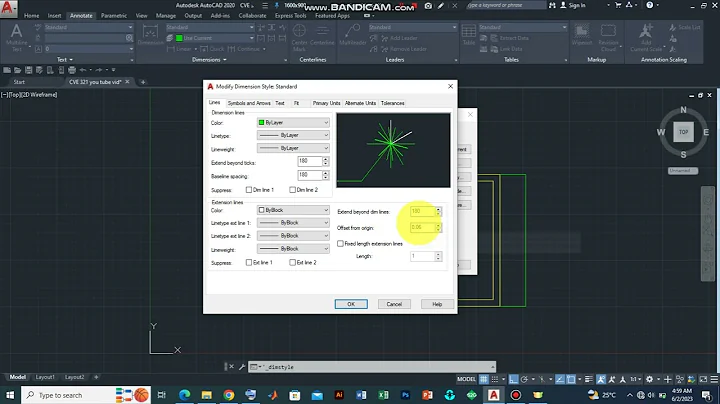720x404 pixels.
Task: Click Add Current Scale icon
Action: pos(646,31)
